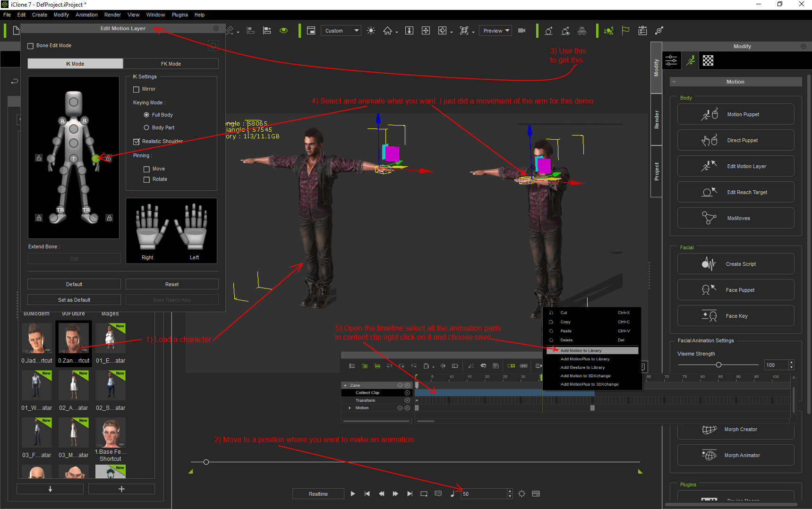Open the Custom layout dropdown
Screen dimensions: 812x509
pos(341,31)
